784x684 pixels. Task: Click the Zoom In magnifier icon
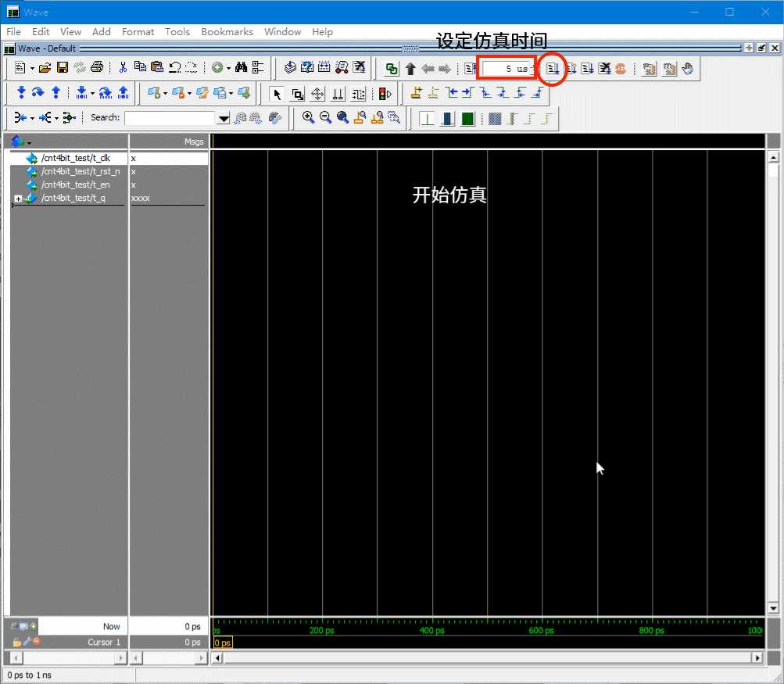click(x=308, y=117)
